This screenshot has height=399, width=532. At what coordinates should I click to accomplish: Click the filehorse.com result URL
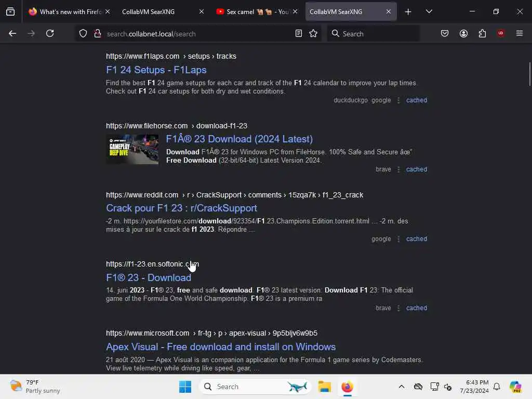point(177,126)
